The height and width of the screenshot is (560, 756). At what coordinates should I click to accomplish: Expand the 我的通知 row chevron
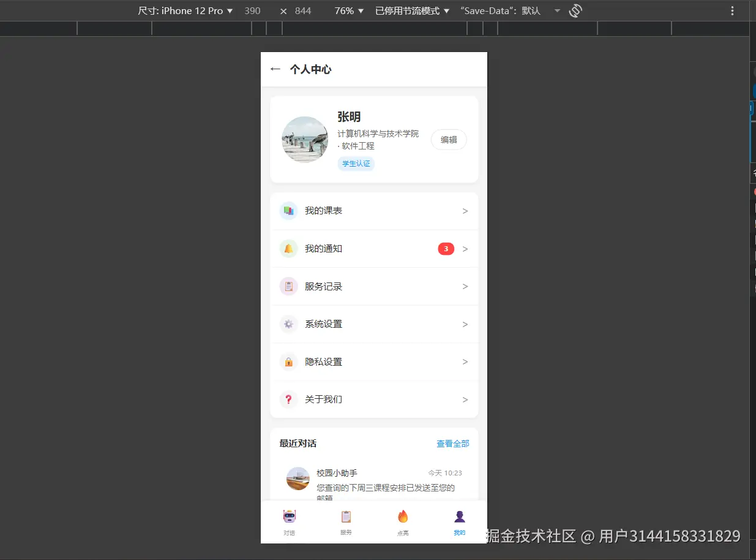[465, 249]
